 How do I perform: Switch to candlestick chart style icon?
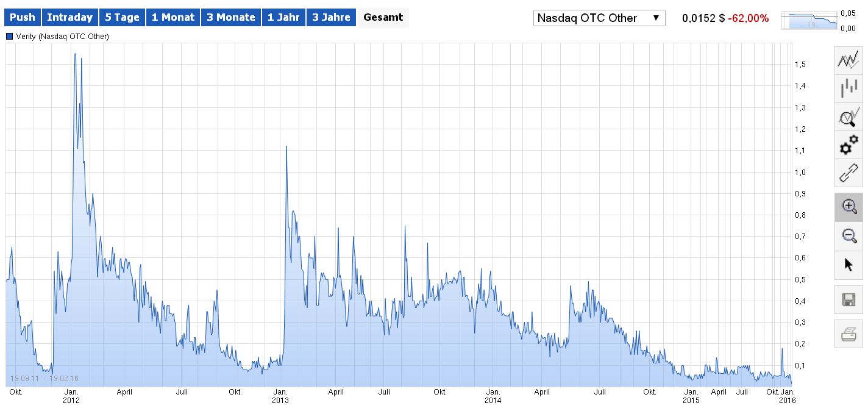tap(848, 89)
